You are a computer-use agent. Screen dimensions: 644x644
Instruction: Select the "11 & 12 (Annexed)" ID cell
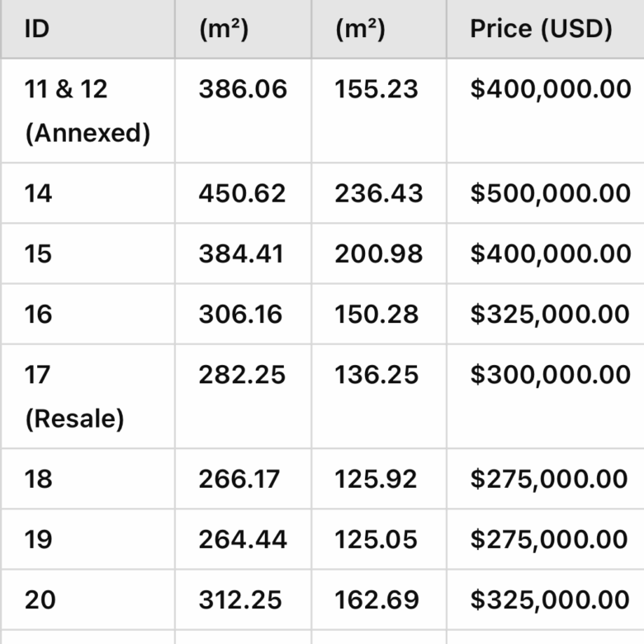pos(87,111)
